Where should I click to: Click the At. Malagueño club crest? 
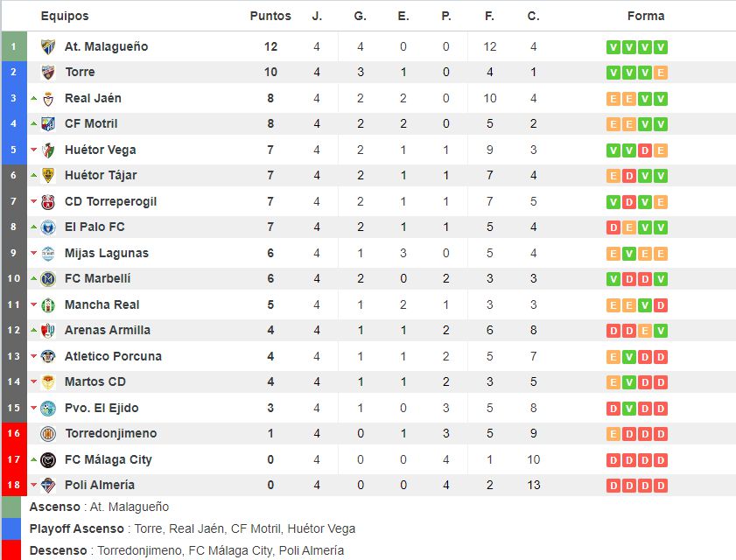[x=48, y=47]
